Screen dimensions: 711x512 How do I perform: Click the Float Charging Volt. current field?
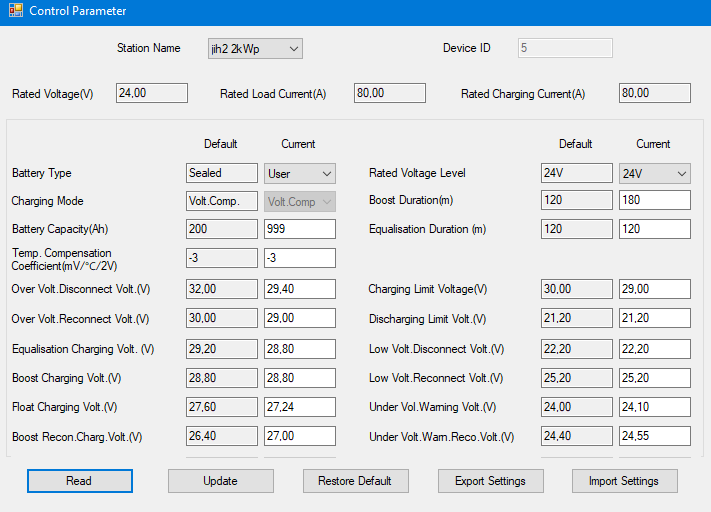point(299,408)
